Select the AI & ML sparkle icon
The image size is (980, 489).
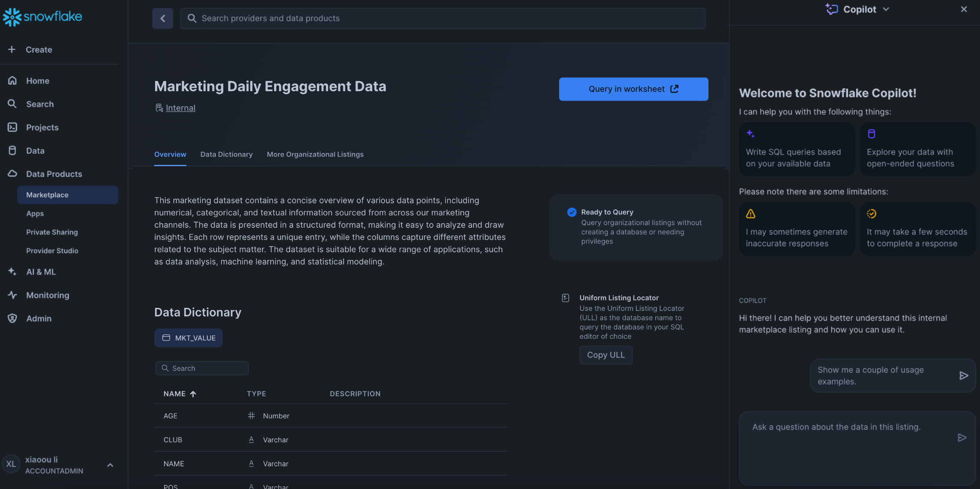[x=12, y=271]
